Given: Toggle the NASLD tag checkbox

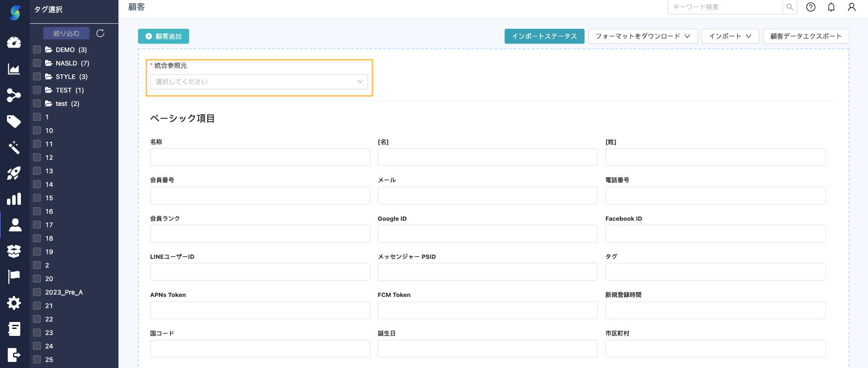Looking at the screenshot, I should (x=37, y=63).
